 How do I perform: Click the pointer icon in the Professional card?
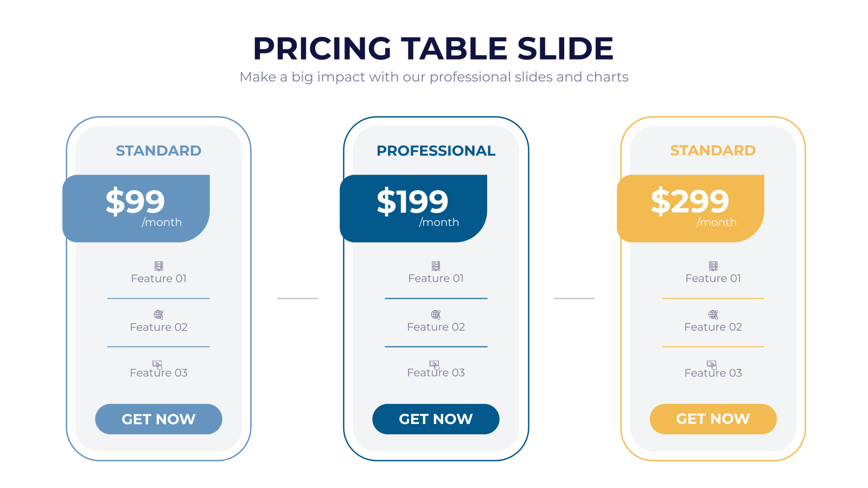click(x=435, y=364)
